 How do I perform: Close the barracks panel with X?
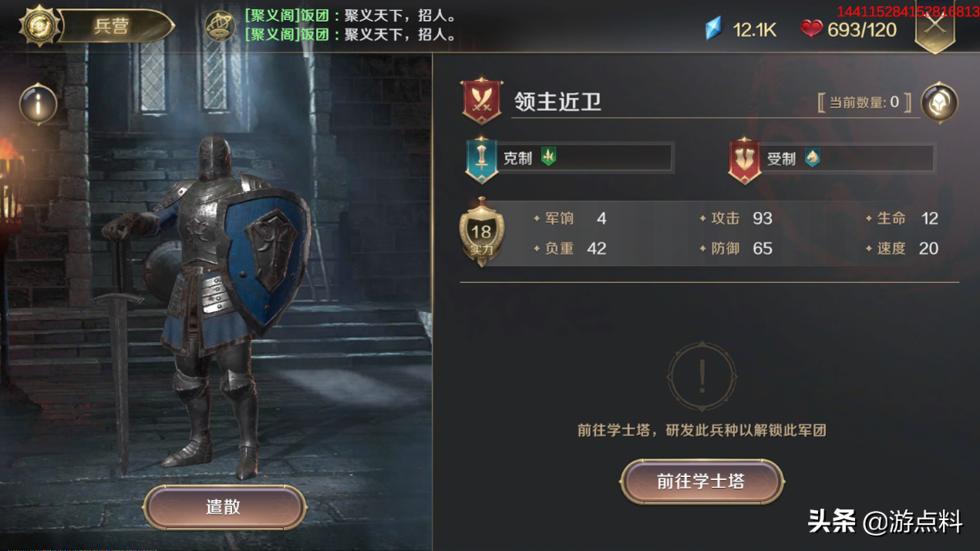pyautogui.click(x=935, y=26)
